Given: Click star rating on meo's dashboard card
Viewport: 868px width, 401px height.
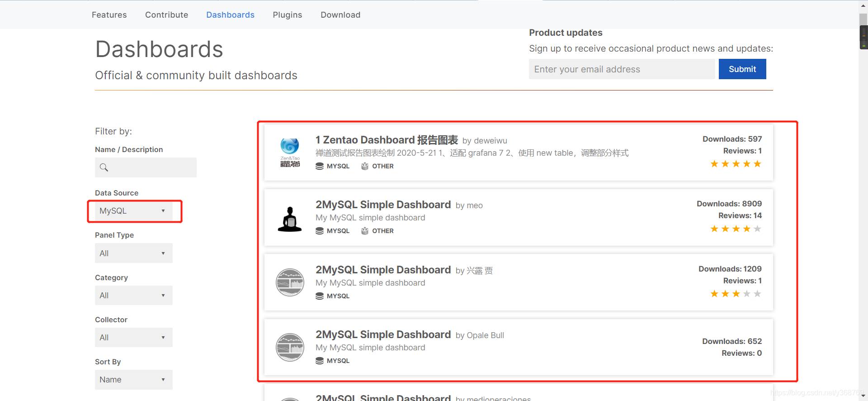Looking at the screenshot, I should point(736,229).
